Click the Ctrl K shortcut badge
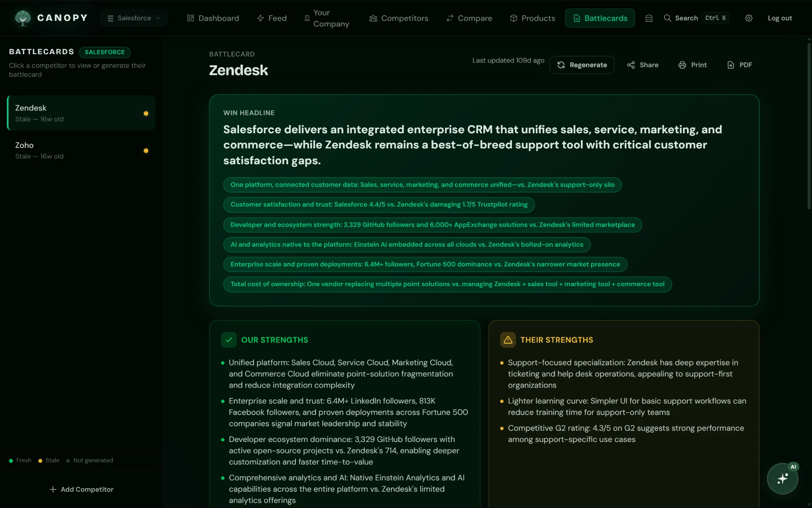This screenshot has height=508, width=812. click(x=715, y=18)
